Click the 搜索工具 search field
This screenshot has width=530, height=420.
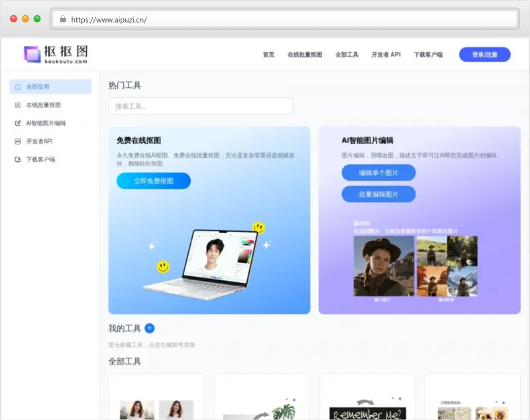(201, 105)
